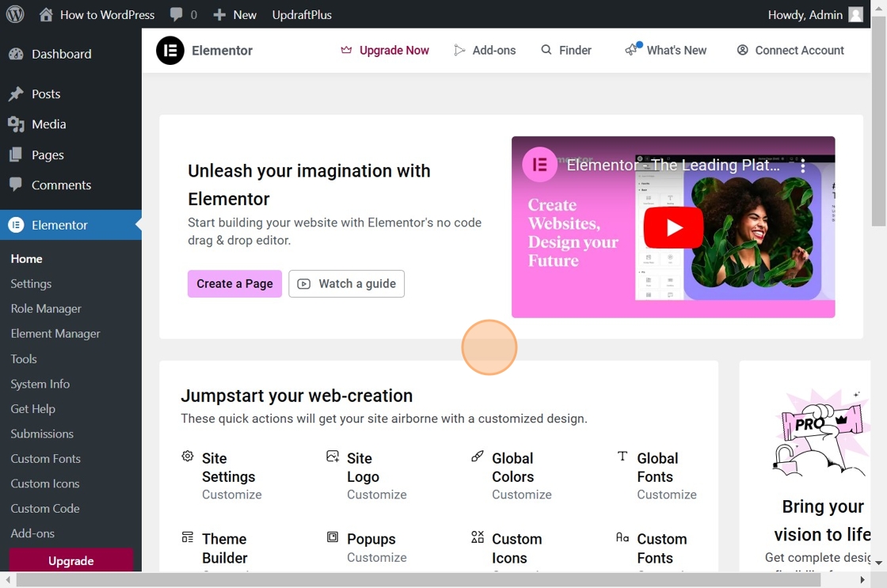Click the horizontal scrollbar thumb
Viewport: 887px width, 588px height.
click(419, 579)
